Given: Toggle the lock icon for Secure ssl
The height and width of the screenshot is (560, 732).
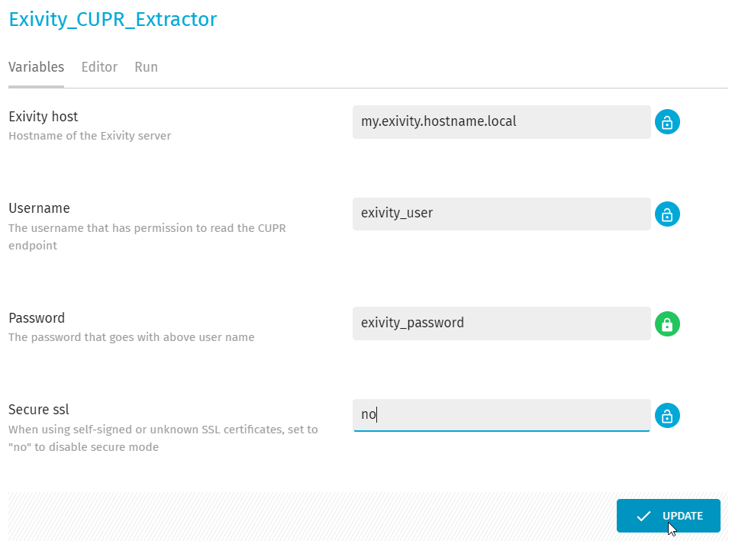Looking at the screenshot, I should [667, 415].
